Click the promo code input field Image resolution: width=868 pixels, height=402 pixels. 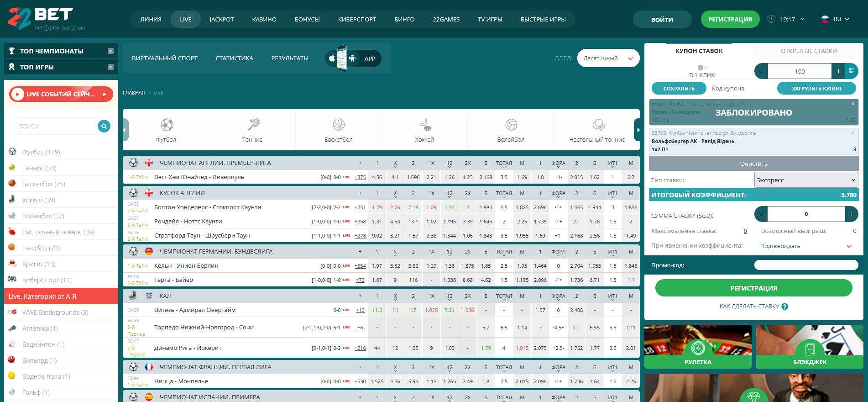(x=806, y=265)
